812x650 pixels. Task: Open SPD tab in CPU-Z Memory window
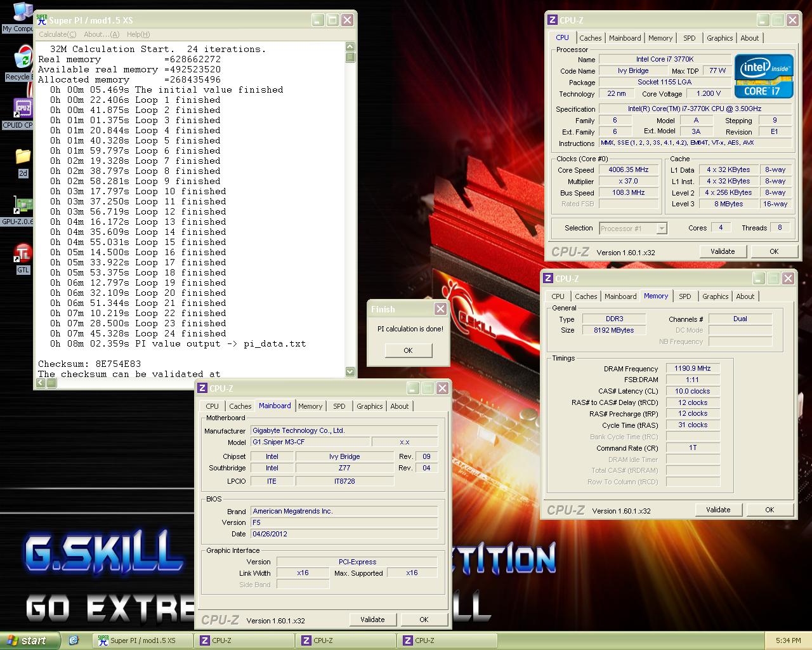click(684, 296)
